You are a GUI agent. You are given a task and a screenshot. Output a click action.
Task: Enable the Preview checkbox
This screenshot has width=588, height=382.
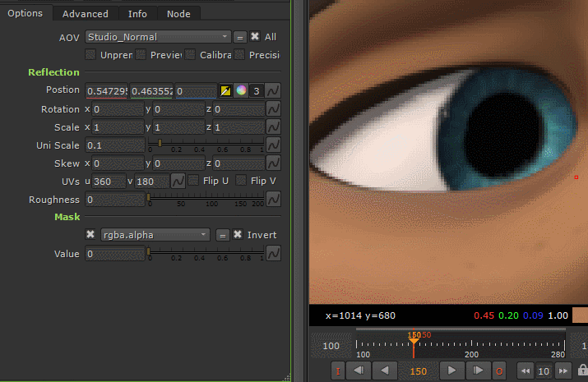click(x=141, y=55)
